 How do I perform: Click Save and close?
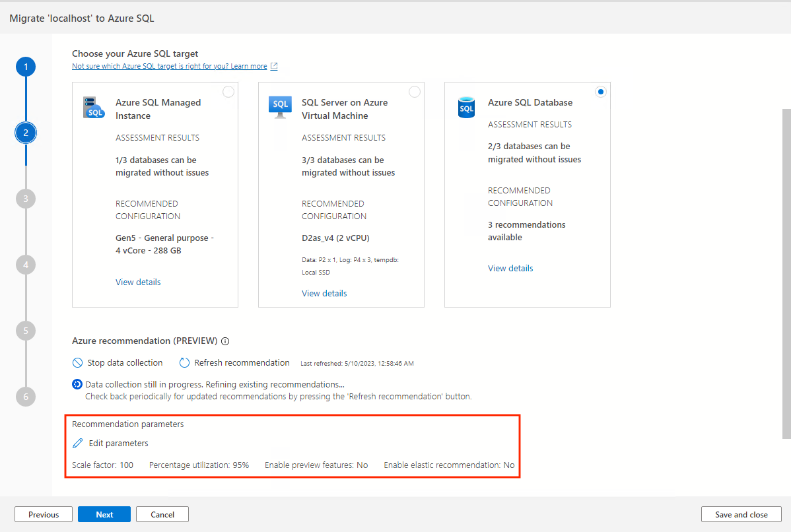(741, 515)
